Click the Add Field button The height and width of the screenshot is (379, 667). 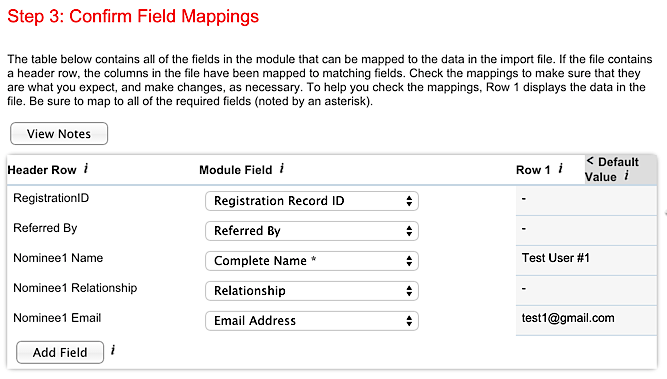(x=60, y=352)
